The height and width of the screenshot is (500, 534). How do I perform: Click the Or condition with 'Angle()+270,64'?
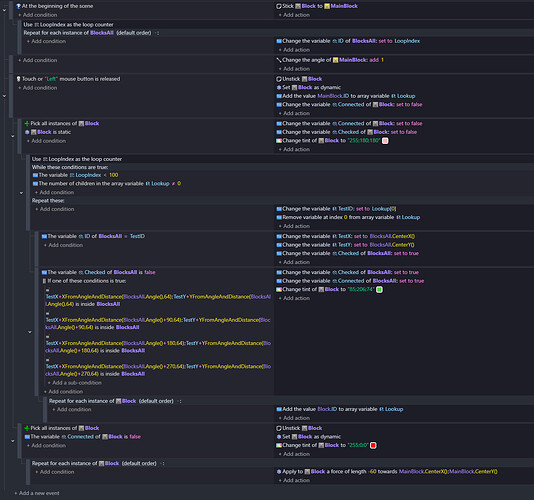(158, 370)
